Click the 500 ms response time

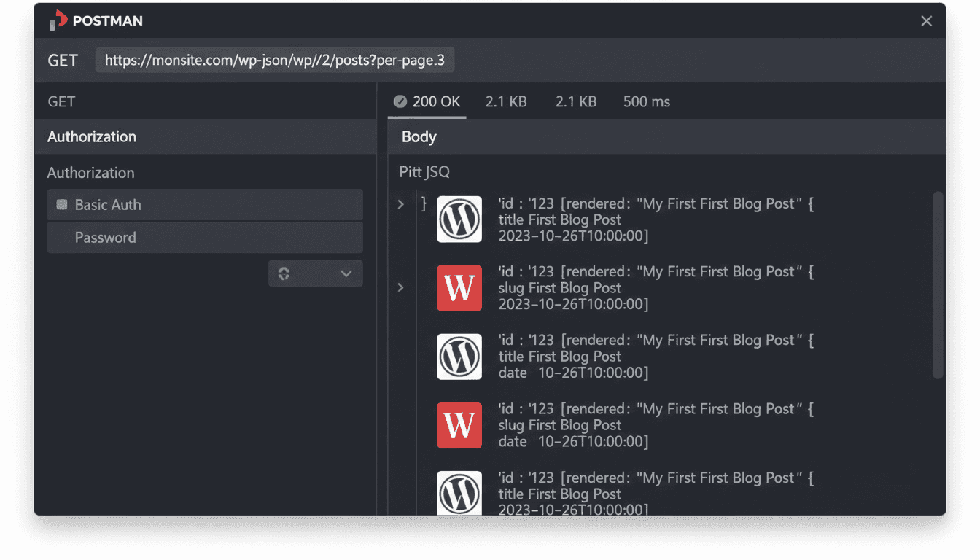click(647, 102)
